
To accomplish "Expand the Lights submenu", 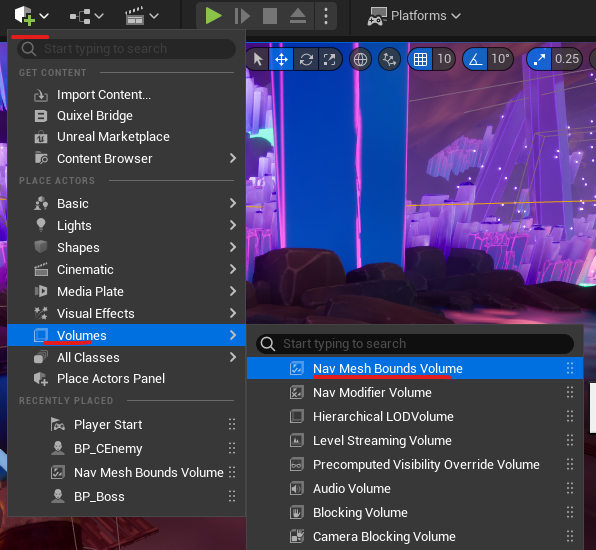I will click(127, 225).
